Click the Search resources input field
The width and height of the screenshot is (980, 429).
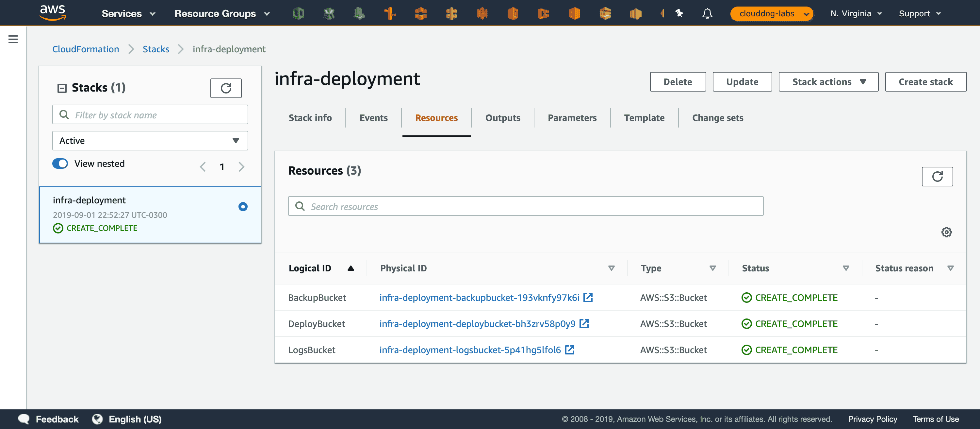[525, 206]
